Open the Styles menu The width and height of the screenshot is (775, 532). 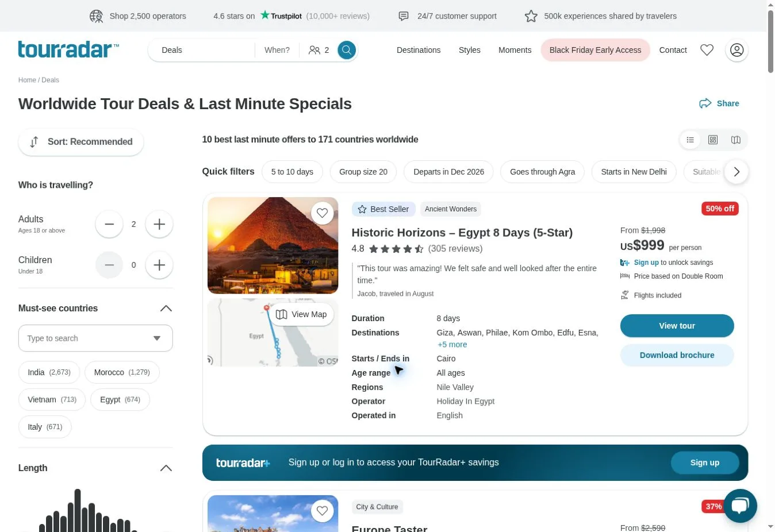[470, 50]
